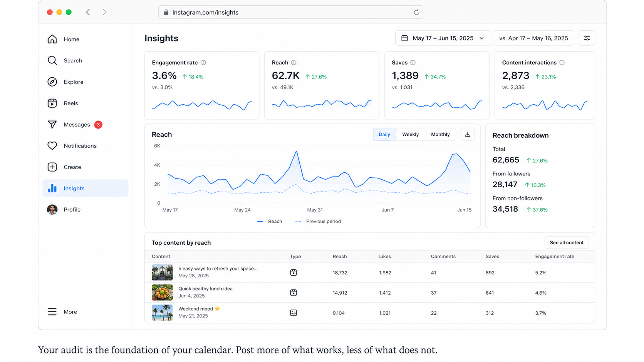Click the instagram.com/insights address bar
Image resolution: width=644 pixels, height=362 pixels.
[x=290, y=12]
